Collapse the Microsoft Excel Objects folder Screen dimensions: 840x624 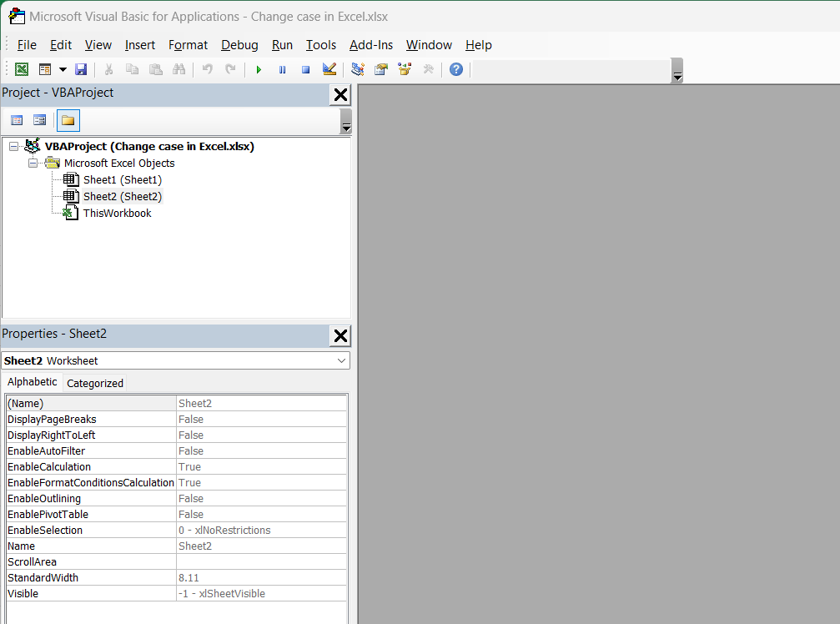[x=33, y=163]
